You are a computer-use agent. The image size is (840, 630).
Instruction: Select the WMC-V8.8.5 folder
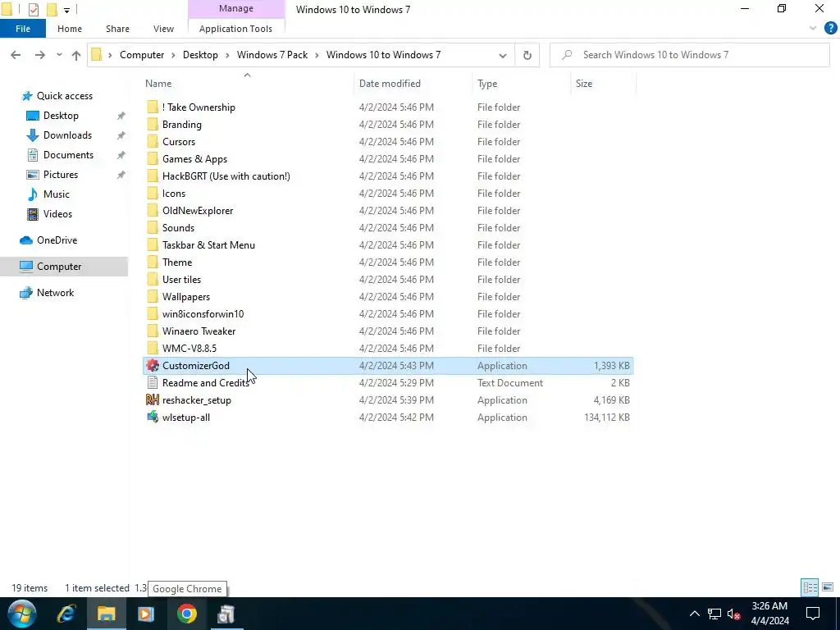click(189, 348)
